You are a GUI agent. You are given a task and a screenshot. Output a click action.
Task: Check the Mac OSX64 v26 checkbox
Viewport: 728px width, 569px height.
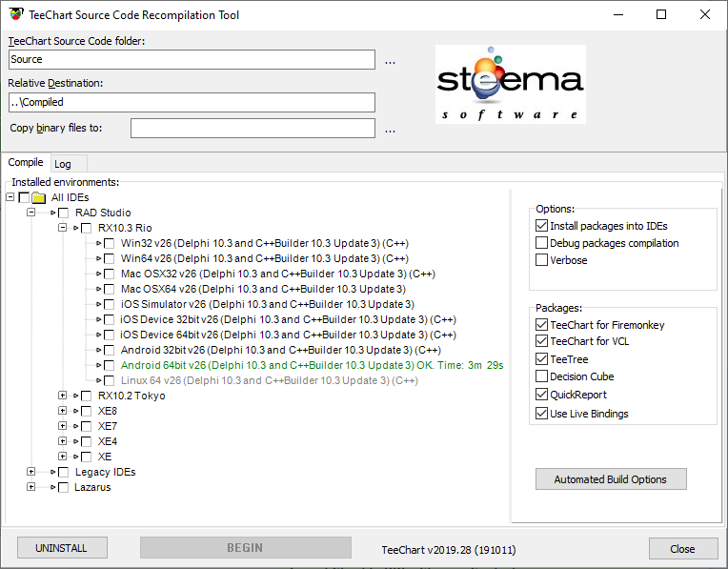pos(110,290)
